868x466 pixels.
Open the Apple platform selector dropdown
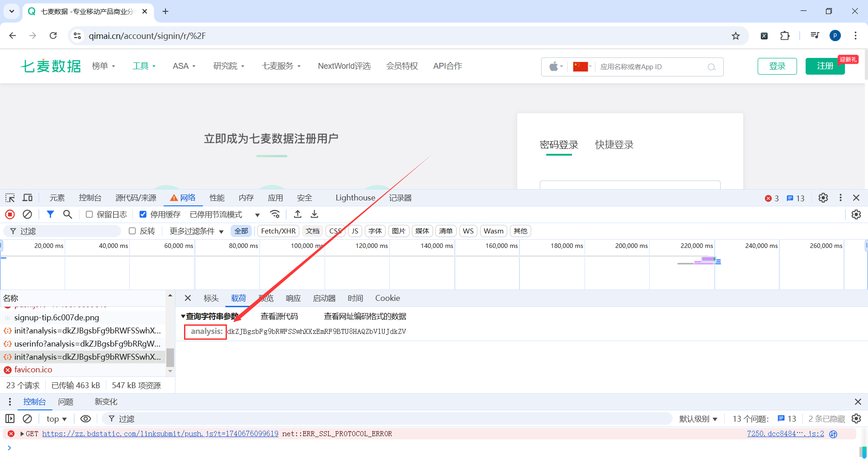point(556,67)
